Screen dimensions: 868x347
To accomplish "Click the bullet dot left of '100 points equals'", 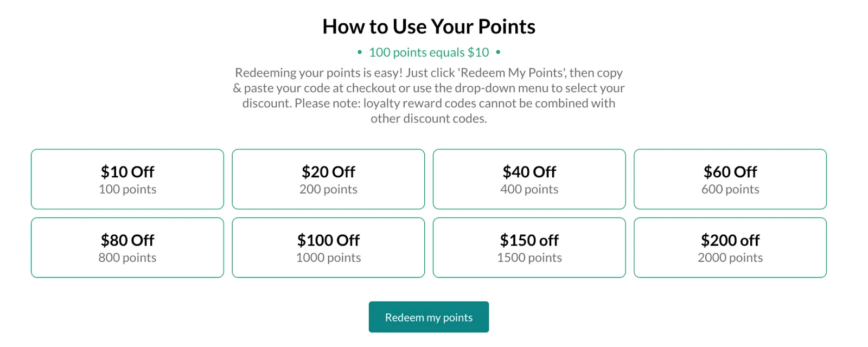I will tap(360, 53).
